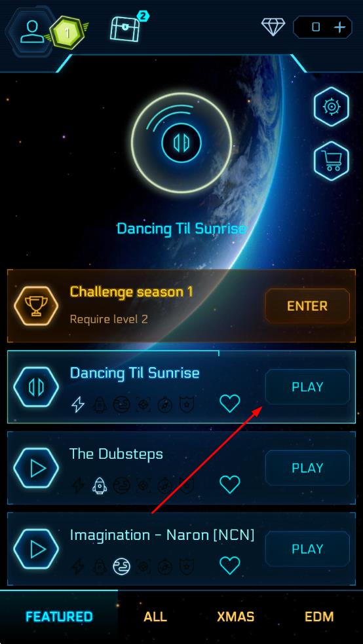Screen dimensions: 363x644
Task: Enter Challenge season 1
Action: point(307,306)
